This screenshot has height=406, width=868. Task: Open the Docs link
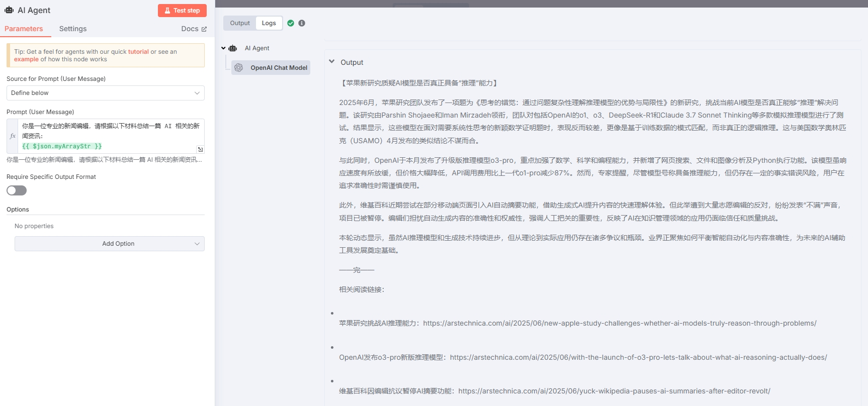(x=194, y=29)
